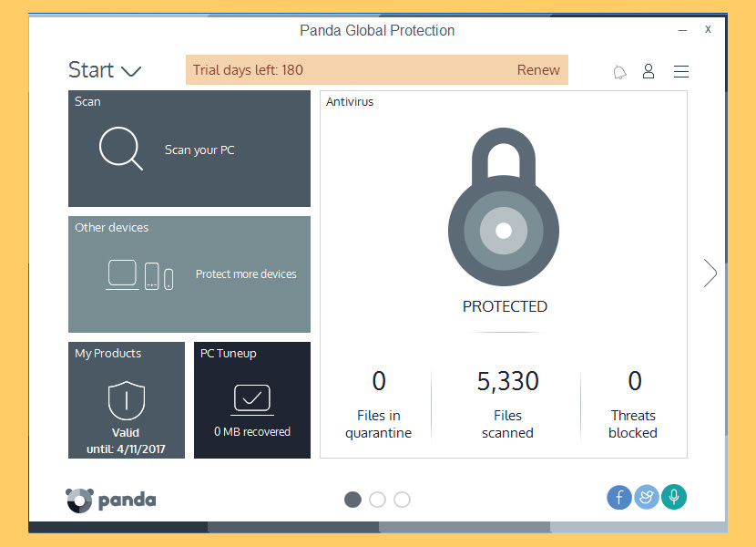Open the My Products tile
Viewport: 756px width, 547px height.
[127, 400]
